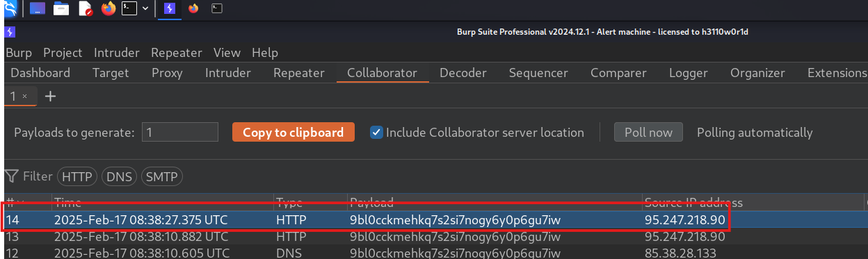Click Copy to clipboard button
Image resolution: width=868 pixels, height=259 pixels.
tap(294, 132)
